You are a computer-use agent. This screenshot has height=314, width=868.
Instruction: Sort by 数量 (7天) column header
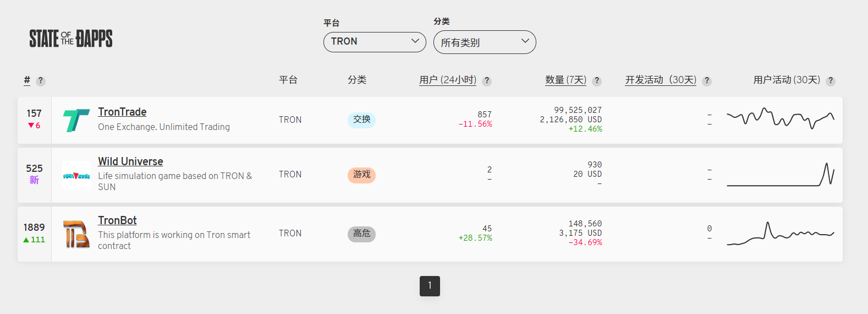pyautogui.click(x=565, y=80)
